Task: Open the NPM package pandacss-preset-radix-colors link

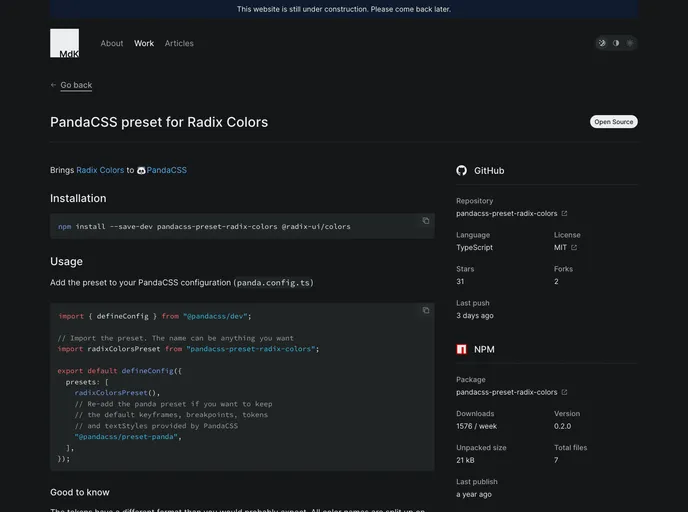Action: click(507, 392)
